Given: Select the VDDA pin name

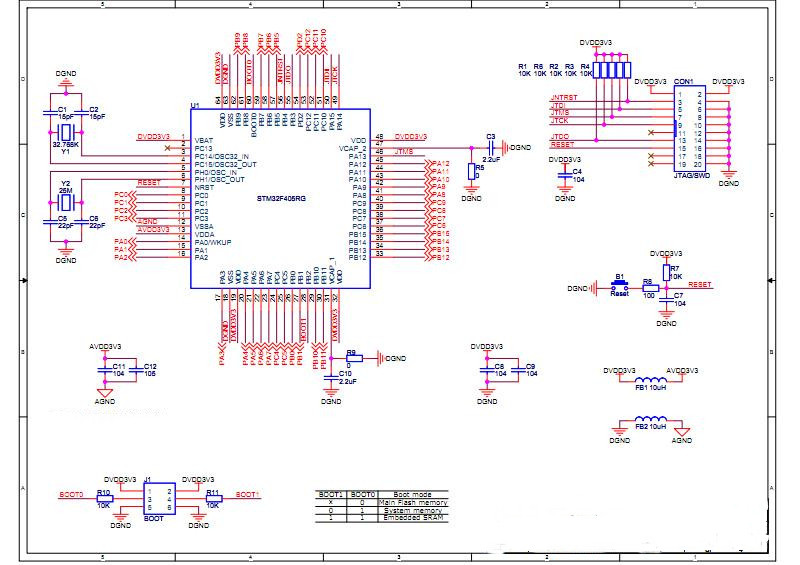Looking at the screenshot, I should click(x=204, y=235).
